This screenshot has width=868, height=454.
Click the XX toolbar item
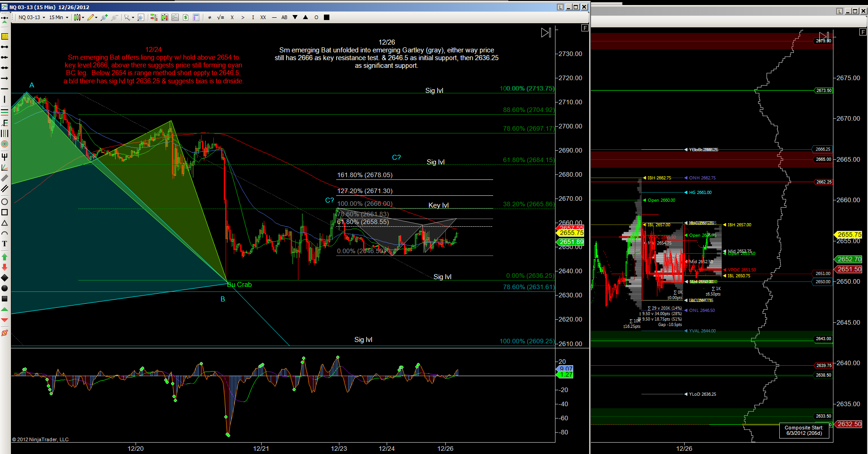tap(263, 18)
